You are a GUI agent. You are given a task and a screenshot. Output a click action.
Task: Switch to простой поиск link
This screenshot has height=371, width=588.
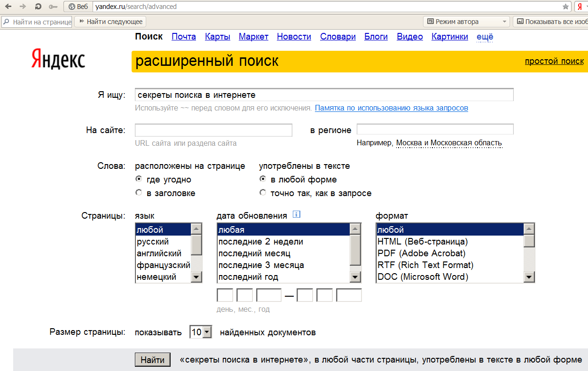554,61
